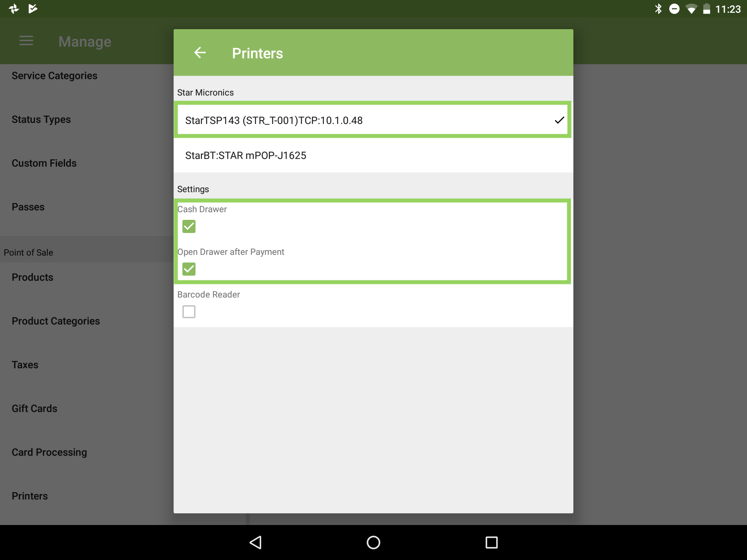Open Taxes in Point of Sale
747x560 pixels.
25,365
